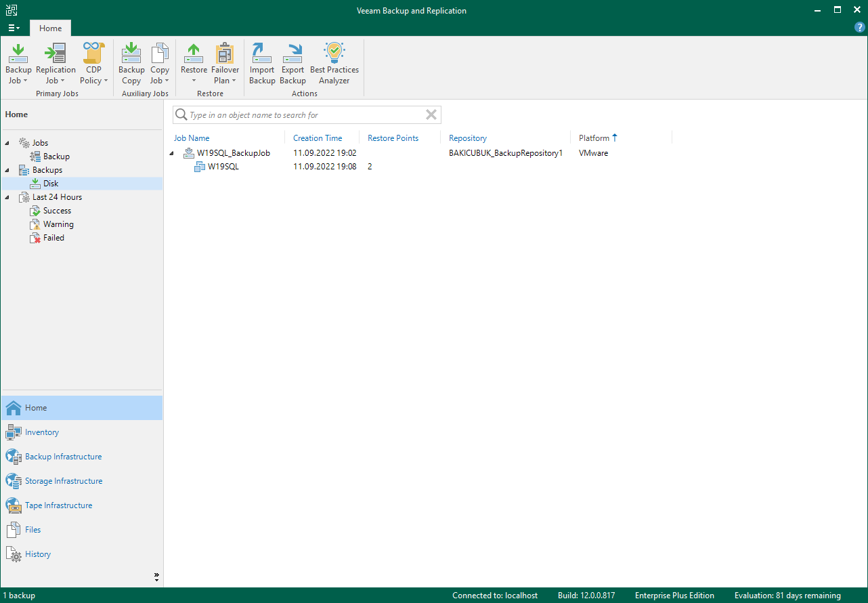Collapse the Last 24 Hours tree node
Image resolution: width=868 pixels, height=603 pixels.
(x=7, y=197)
